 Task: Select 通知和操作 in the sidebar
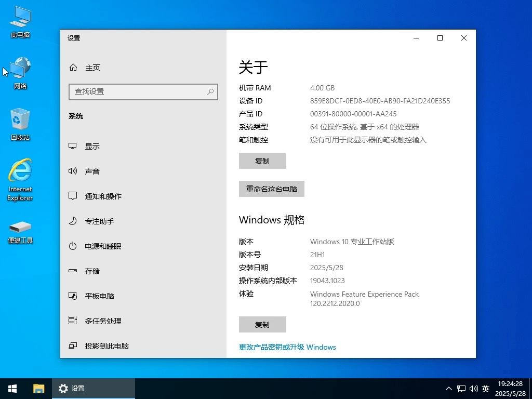pos(102,196)
